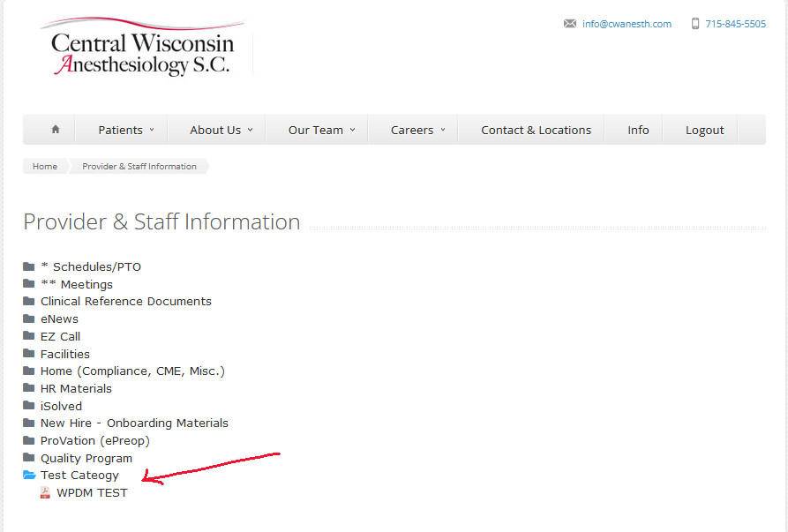The width and height of the screenshot is (788, 532).
Task: Expand the Patients menu dropdown arrow
Action: coord(152,130)
